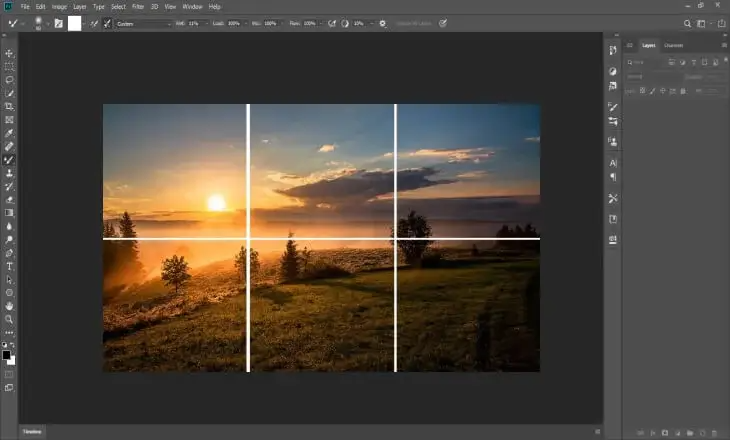Open the Custom blending combination dropdown
Image resolution: width=730 pixels, height=440 pixels.
pyautogui.click(x=143, y=24)
